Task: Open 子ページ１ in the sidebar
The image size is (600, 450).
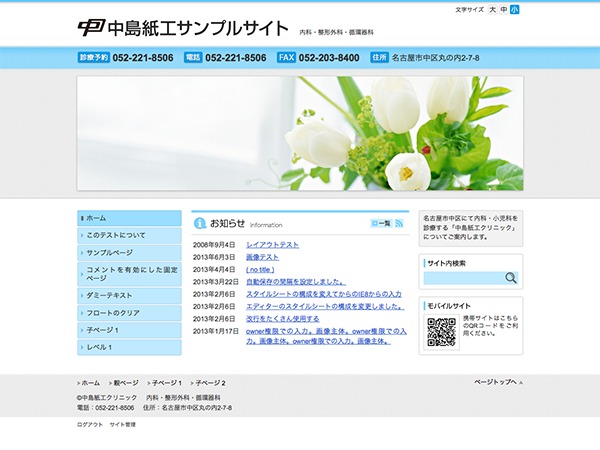Action: point(129,330)
